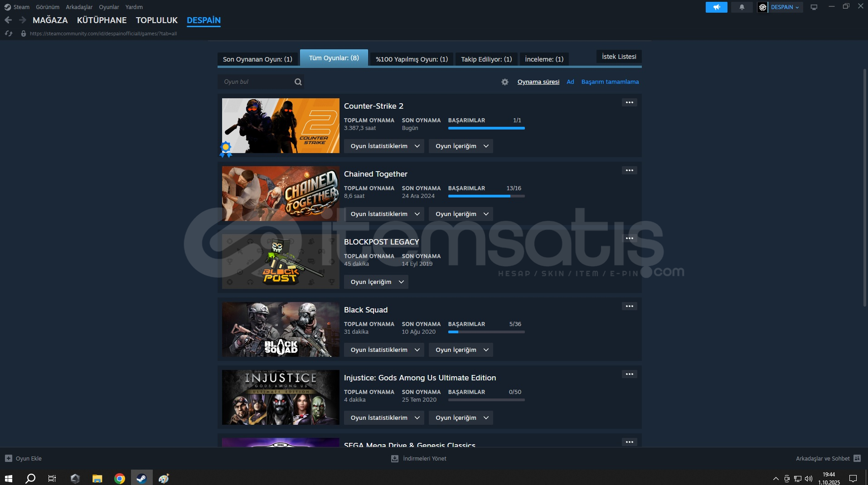
Task: Sort games by Başarım tamamlama
Action: (x=610, y=82)
